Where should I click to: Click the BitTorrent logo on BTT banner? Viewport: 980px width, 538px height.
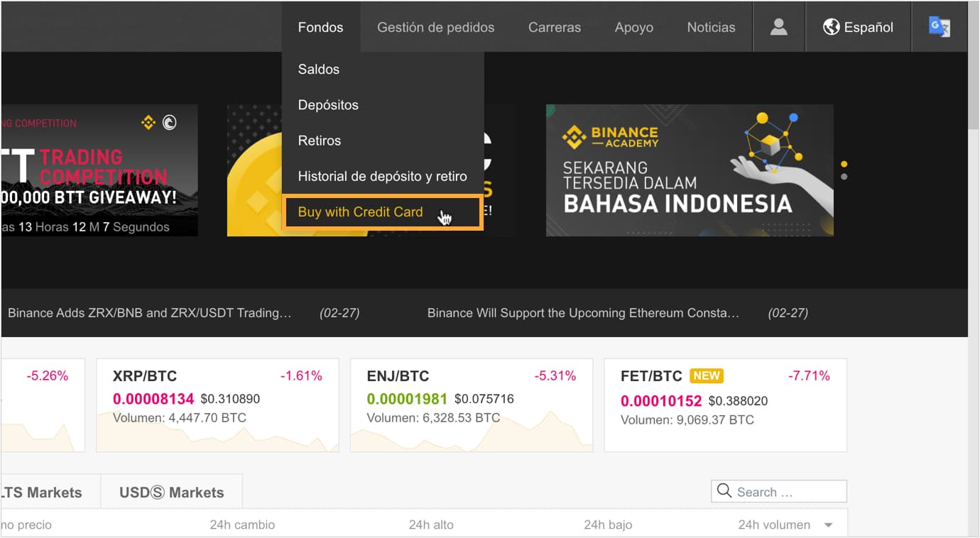tap(169, 123)
